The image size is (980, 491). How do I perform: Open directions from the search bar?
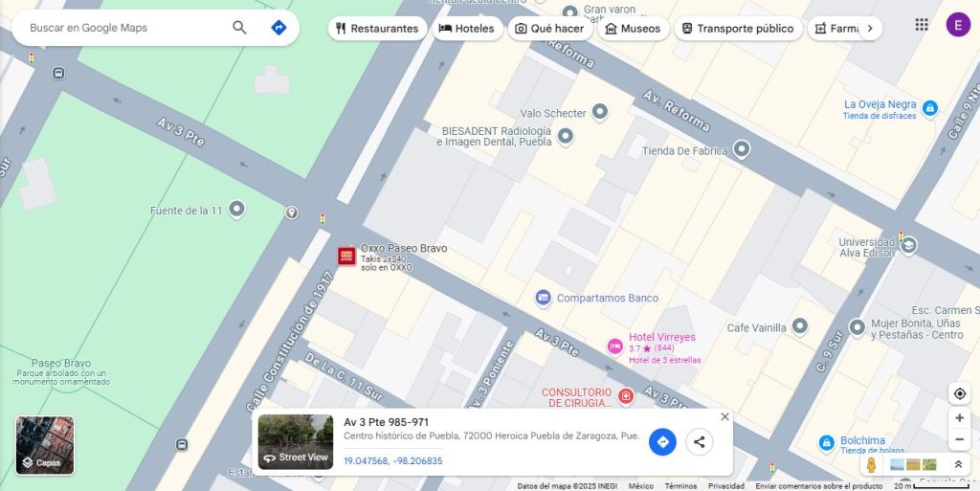pos(278,28)
